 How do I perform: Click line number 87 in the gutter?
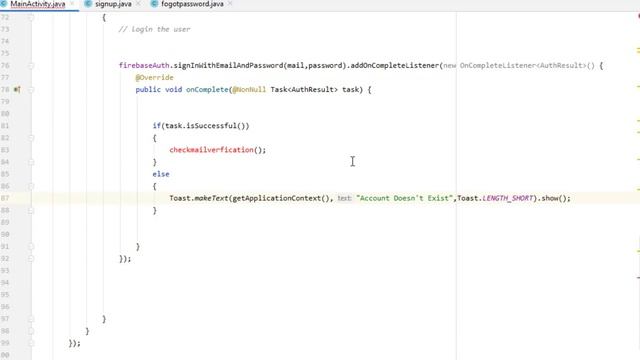coord(5,198)
